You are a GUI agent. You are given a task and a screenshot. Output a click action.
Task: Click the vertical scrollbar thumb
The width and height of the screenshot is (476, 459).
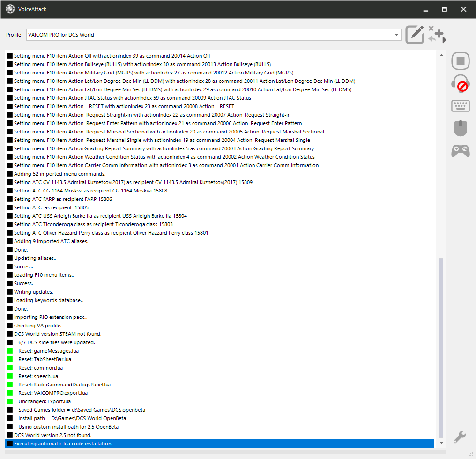(441, 348)
